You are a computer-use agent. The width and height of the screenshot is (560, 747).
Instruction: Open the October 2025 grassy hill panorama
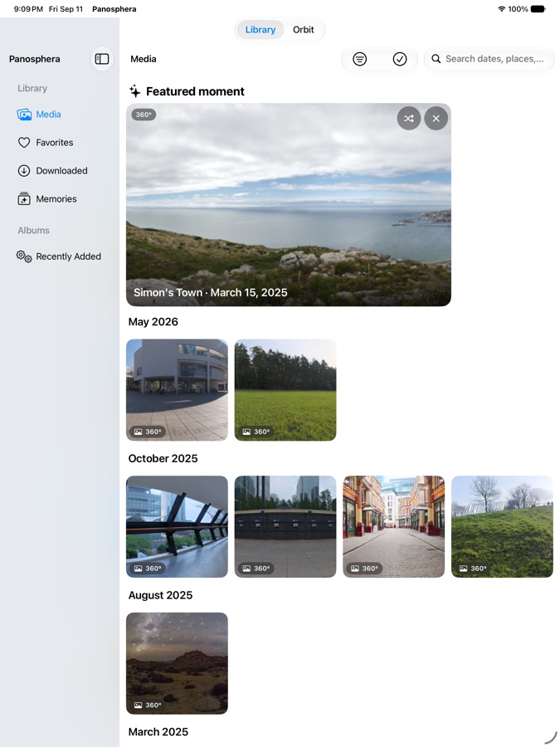click(503, 526)
